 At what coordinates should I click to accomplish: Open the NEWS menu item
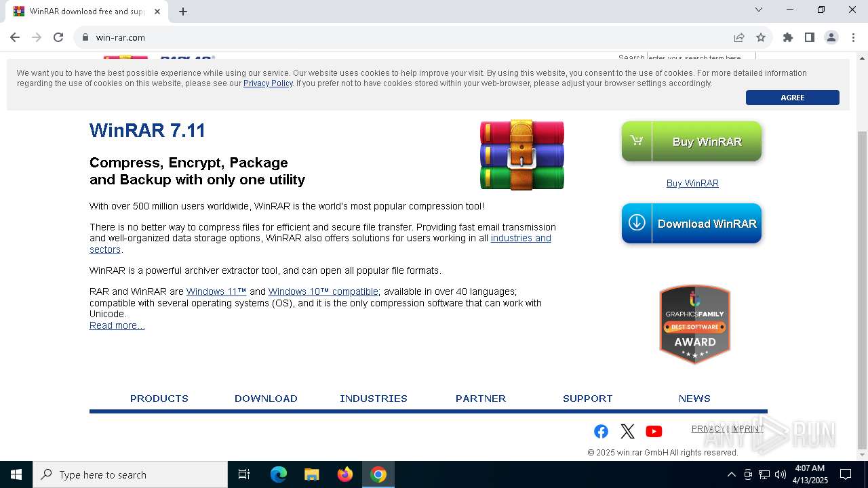point(694,399)
